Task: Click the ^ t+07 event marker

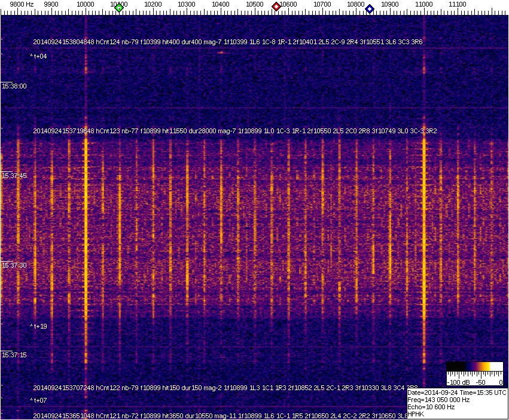Action: [x=38, y=400]
